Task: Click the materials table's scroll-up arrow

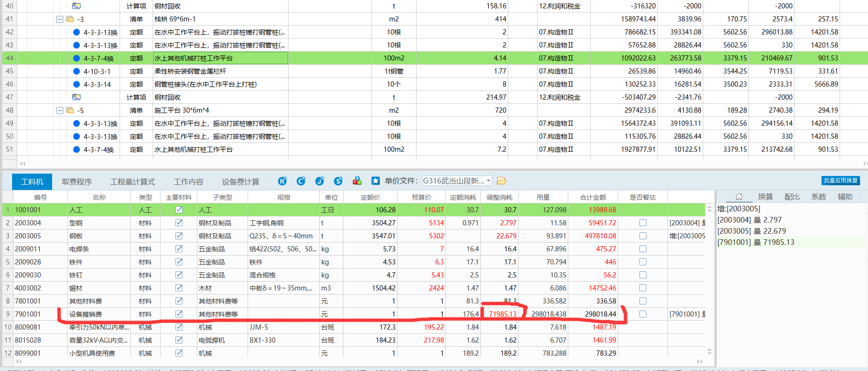Action: point(709,208)
